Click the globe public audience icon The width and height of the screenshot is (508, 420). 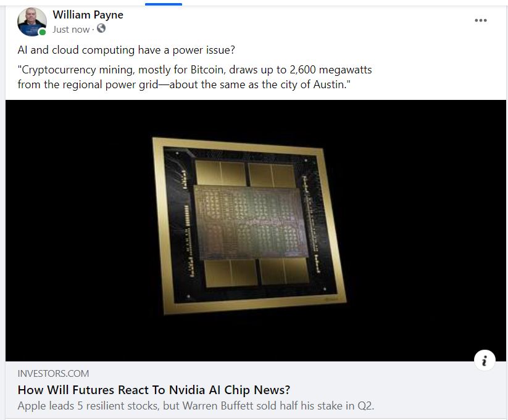[101, 28]
